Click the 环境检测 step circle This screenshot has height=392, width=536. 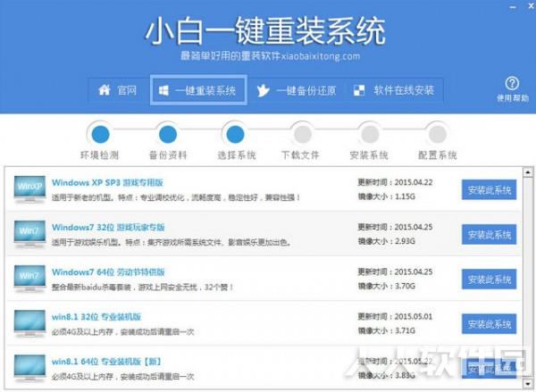click(x=100, y=134)
